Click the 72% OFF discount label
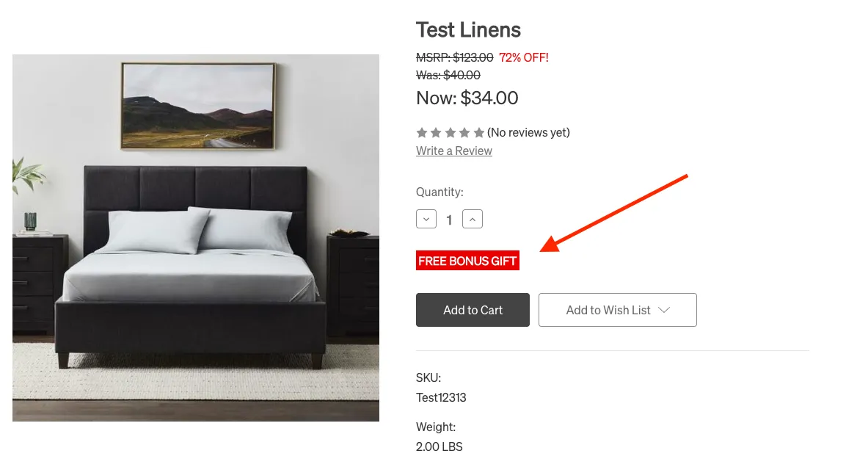868x459 pixels. [x=524, y=57]
